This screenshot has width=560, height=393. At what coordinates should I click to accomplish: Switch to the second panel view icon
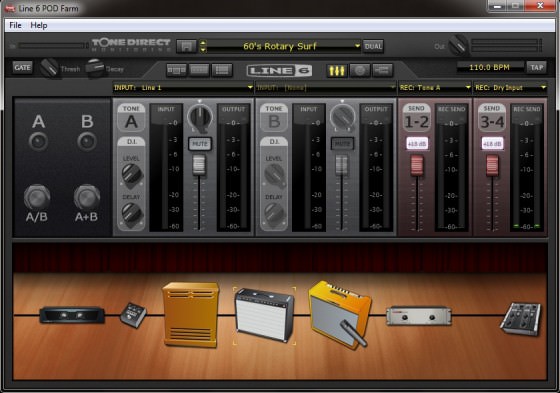(199, 70)
